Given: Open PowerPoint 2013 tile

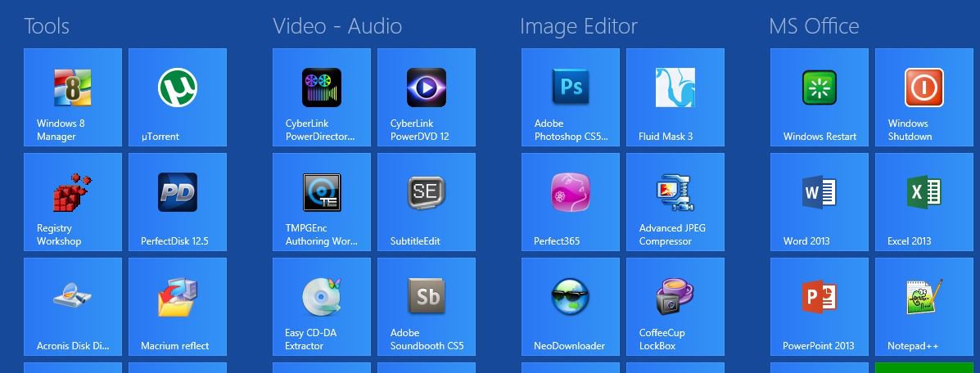Looking at the screenshot, I should pos(819,307).
